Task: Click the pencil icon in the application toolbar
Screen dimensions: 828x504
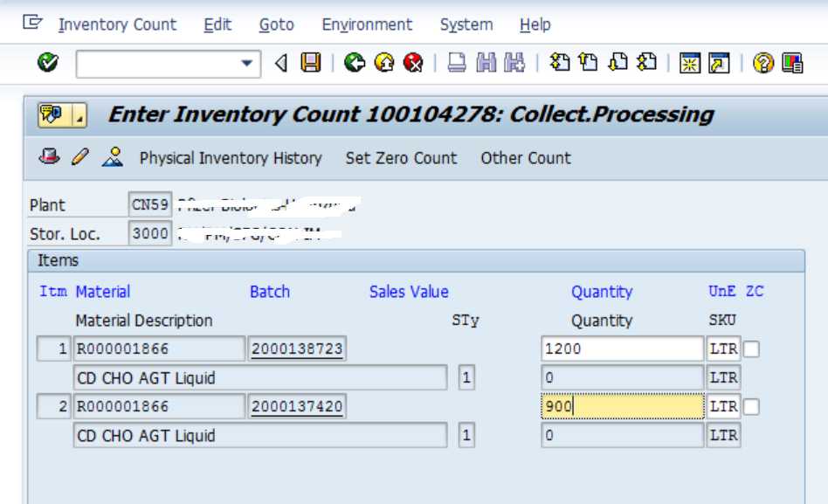Action: pos(79,156)
